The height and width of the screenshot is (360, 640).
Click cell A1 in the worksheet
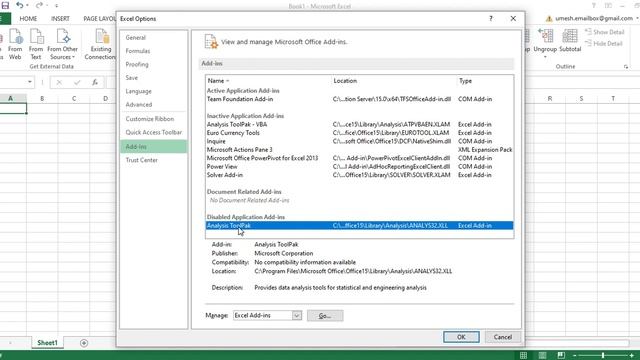13,108
